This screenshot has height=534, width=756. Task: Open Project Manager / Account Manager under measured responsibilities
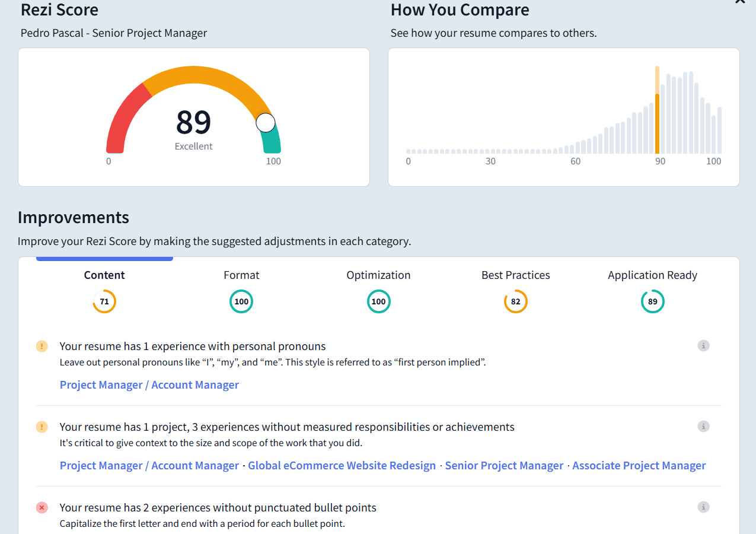click(x=149, y=466)
